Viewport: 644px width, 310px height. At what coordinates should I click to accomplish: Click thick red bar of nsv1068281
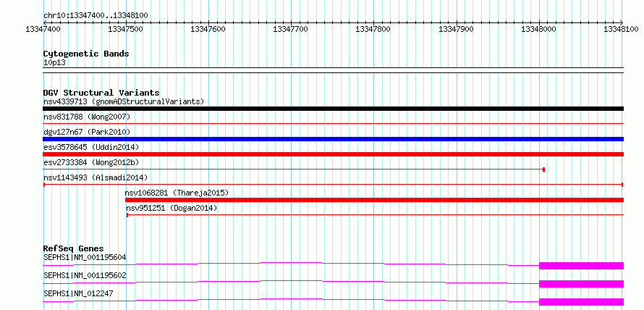[x=374, y=200]
